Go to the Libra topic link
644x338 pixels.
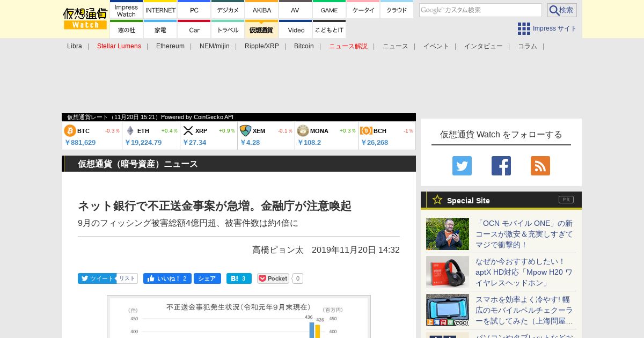(75, 46)
